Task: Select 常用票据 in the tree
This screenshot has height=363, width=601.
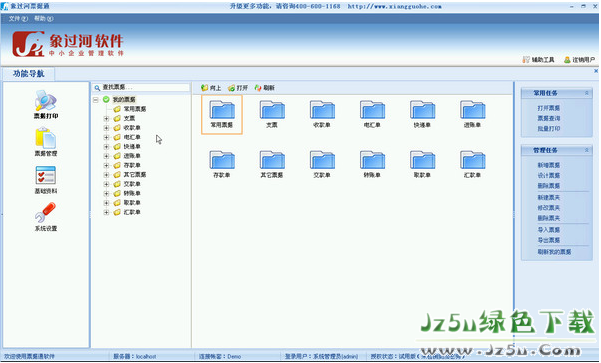Action: [135, 109]
